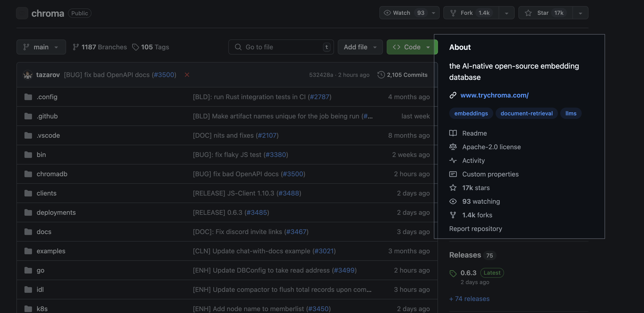Expand the green Code dropdown

coord(412,47)
